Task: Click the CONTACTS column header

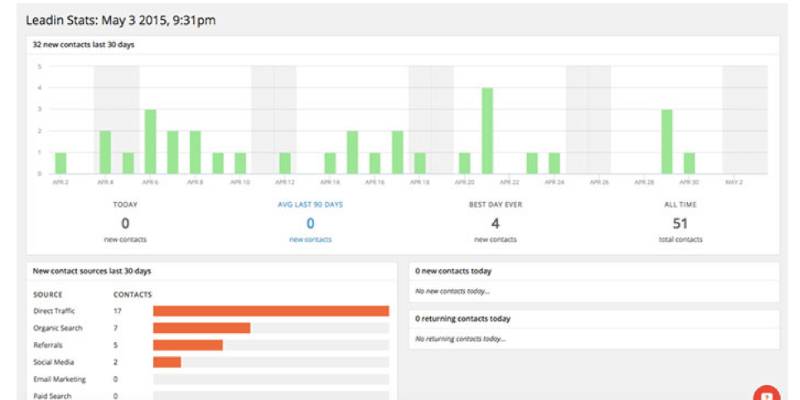Action: (133, 295)
